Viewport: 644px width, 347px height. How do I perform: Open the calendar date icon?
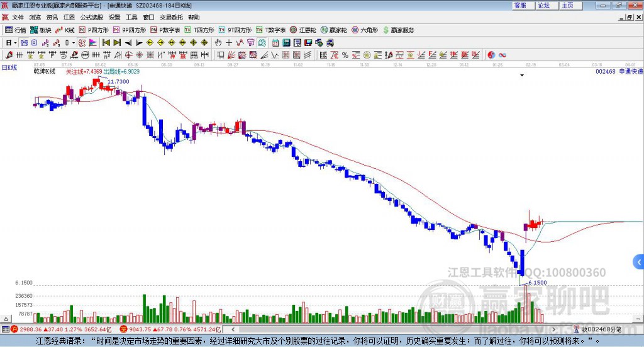[275, 43]
